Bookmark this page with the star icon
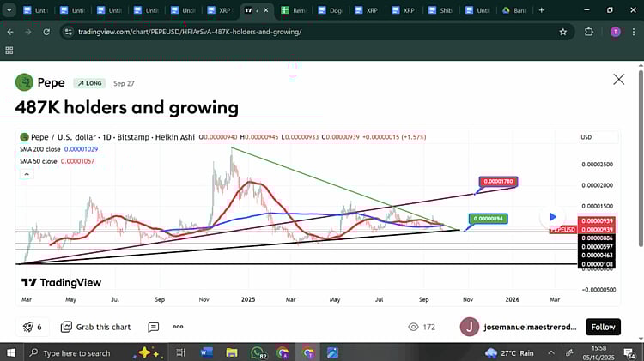Viewport: 644px width, 361px height. (563, 32)
